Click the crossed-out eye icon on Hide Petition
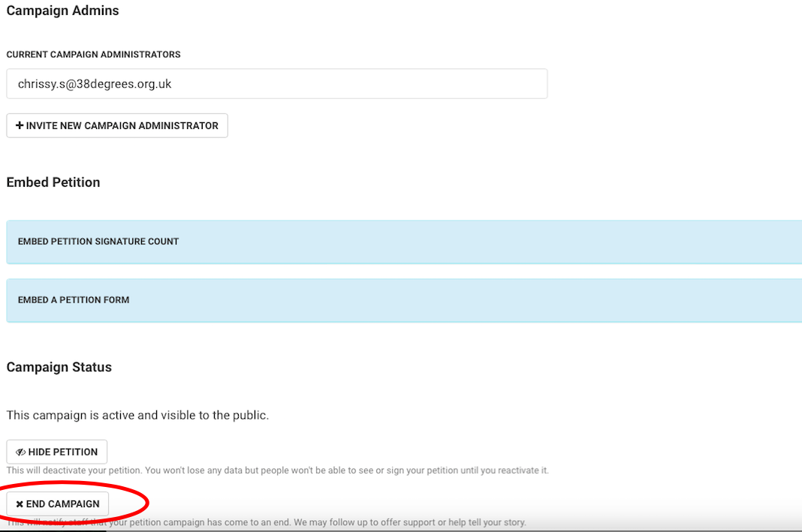 click(21, 452)
